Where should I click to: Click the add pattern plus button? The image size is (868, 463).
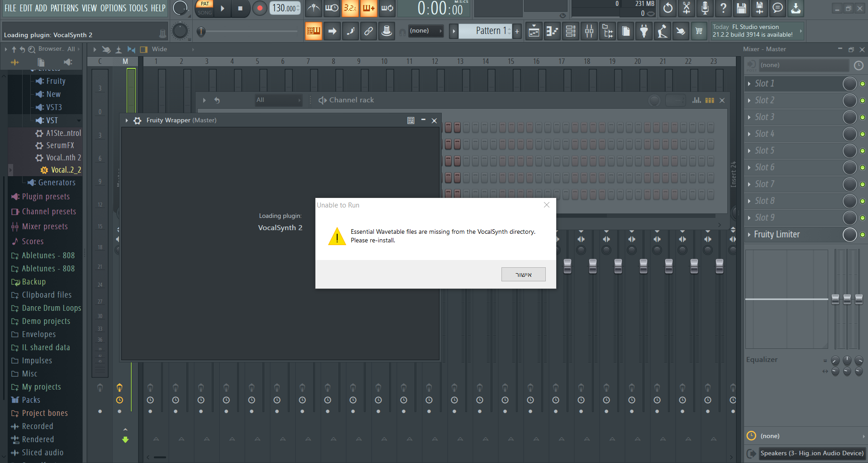517,31
